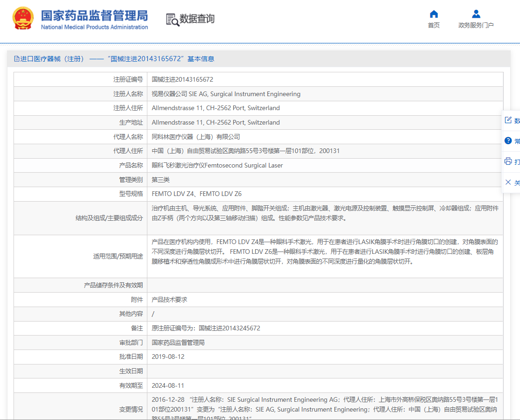520x420 pixels.
Task: Click the X close icon in side panel
Action: coord(508,182)
